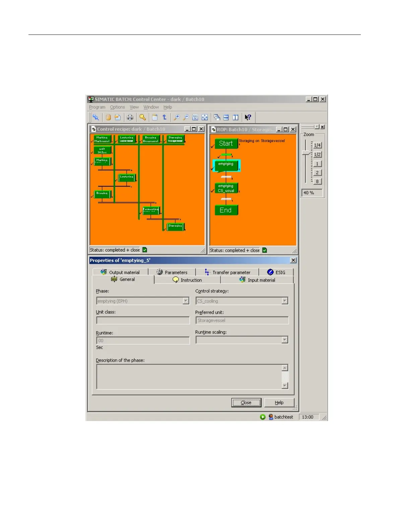Click the green play icon in status bar

click(263, 417)
